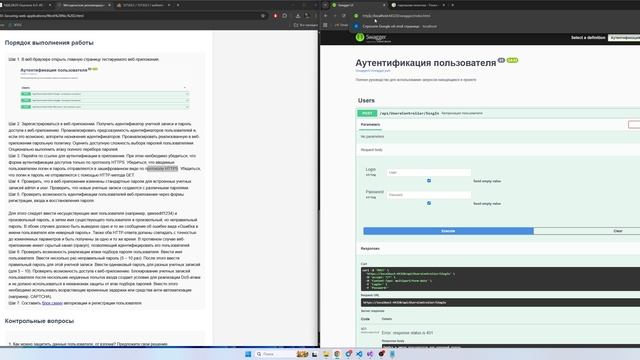The height and width of the screenshot is (360, 640).
Task: Open Chrome from the taskbar
Action: [x=337, y=354]
